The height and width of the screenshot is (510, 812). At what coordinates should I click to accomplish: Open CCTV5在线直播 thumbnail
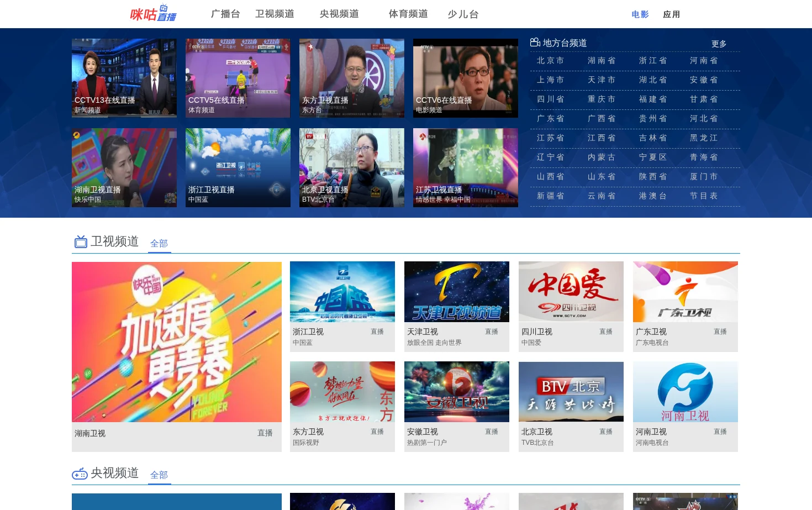click(238, 78)
